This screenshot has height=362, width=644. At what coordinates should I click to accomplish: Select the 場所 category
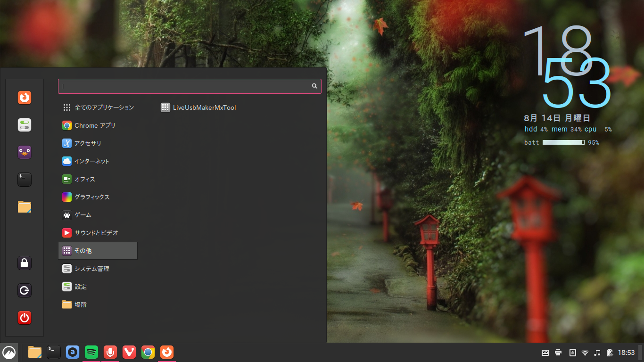pos(98,304)
